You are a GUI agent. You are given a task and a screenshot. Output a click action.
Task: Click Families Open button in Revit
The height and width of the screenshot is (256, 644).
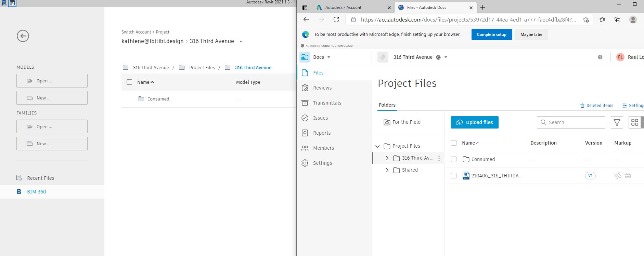coord(52,126)
